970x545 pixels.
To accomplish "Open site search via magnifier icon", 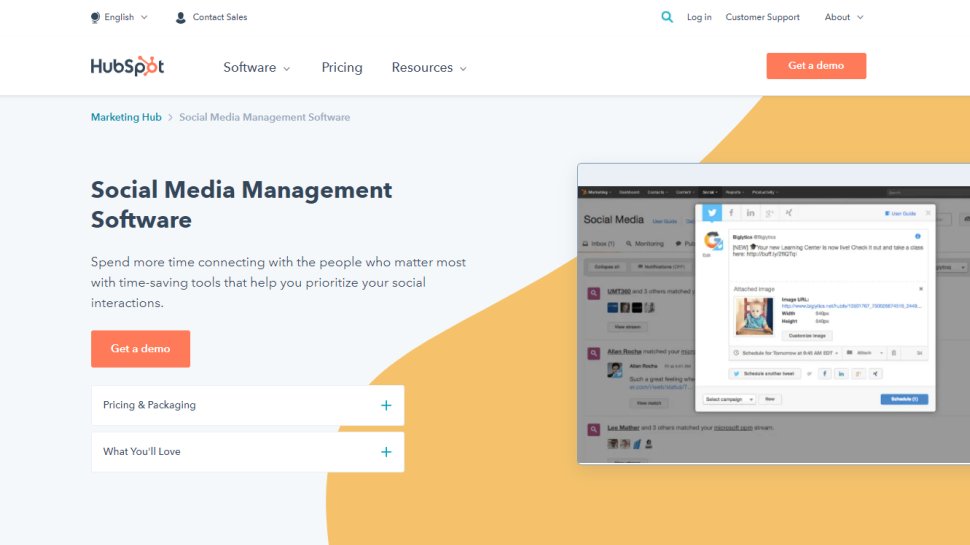I will (667, 17).
